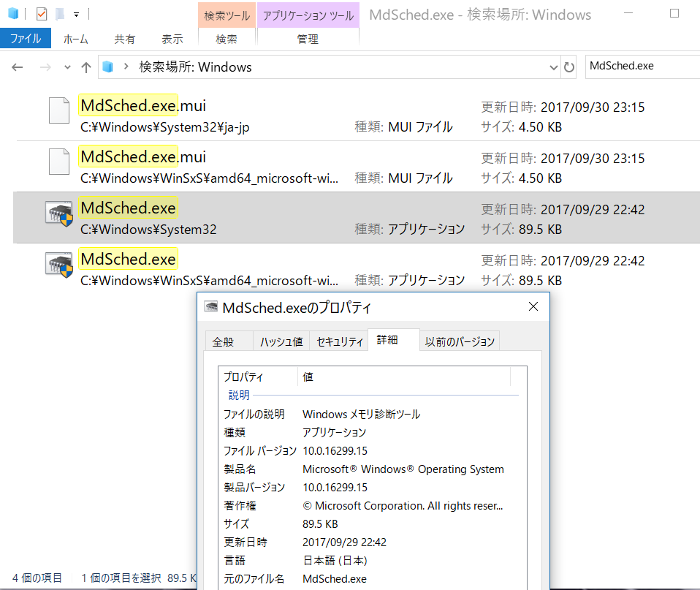Close the MdSched.exe properties dialog
This screenshot has height=590, width=700.
(533, 306)
